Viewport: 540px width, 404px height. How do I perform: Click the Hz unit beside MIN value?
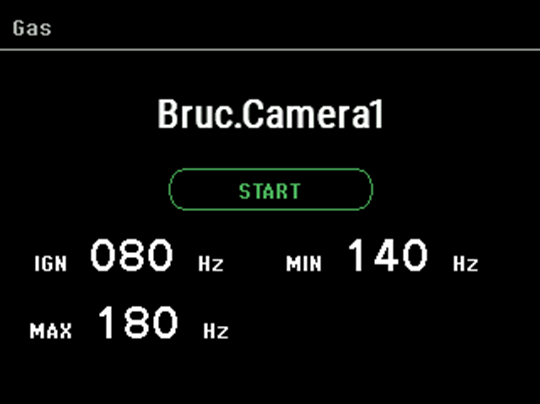tap(466, 264)
